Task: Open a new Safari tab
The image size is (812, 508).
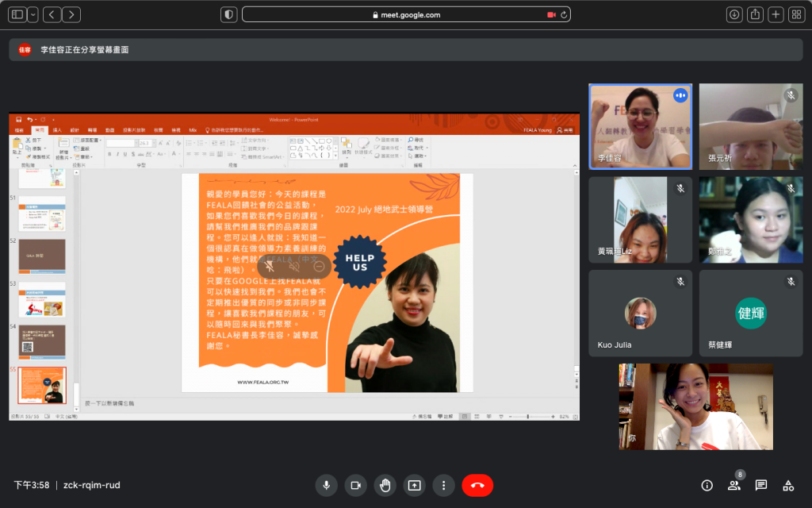Action: coord(776,14)
